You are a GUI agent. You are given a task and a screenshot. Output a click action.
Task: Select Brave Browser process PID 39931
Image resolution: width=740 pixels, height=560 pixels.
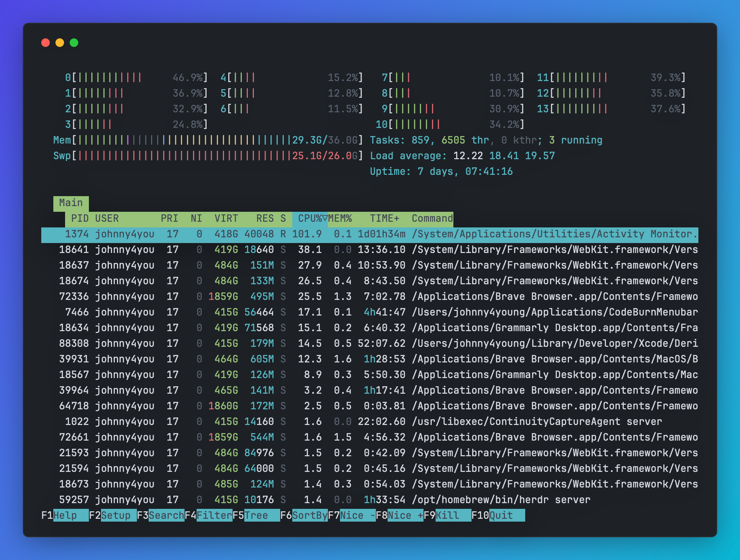(x=370, y=360)
